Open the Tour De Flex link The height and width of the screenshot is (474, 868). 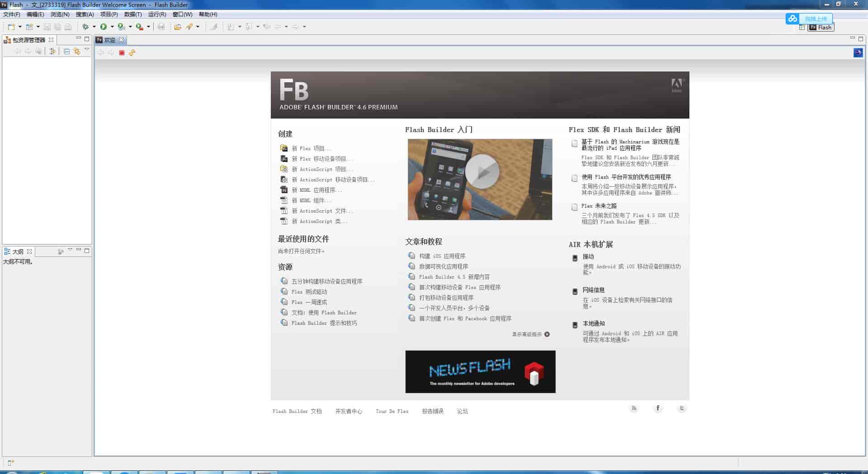click(392, 411)
